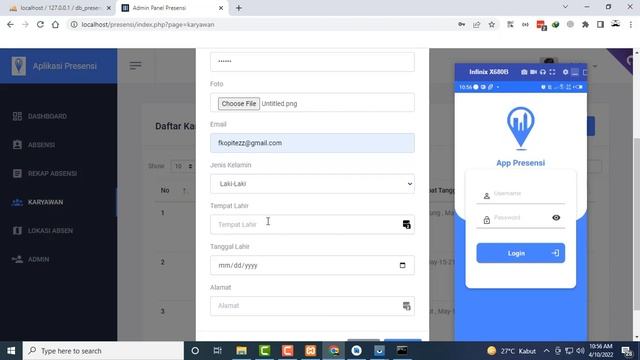Click the taskbar search box

(103, 351)
